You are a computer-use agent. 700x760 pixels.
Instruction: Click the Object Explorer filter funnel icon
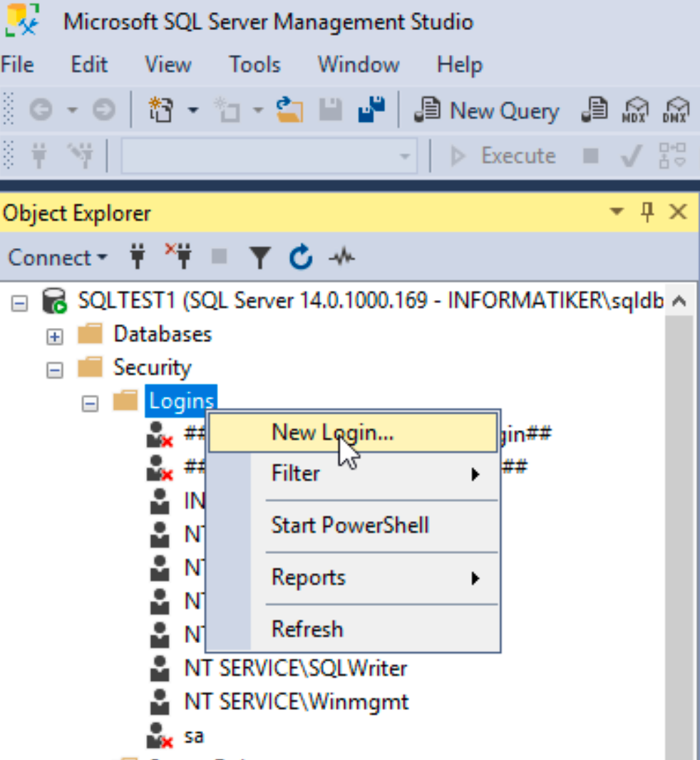click(260, 257)
